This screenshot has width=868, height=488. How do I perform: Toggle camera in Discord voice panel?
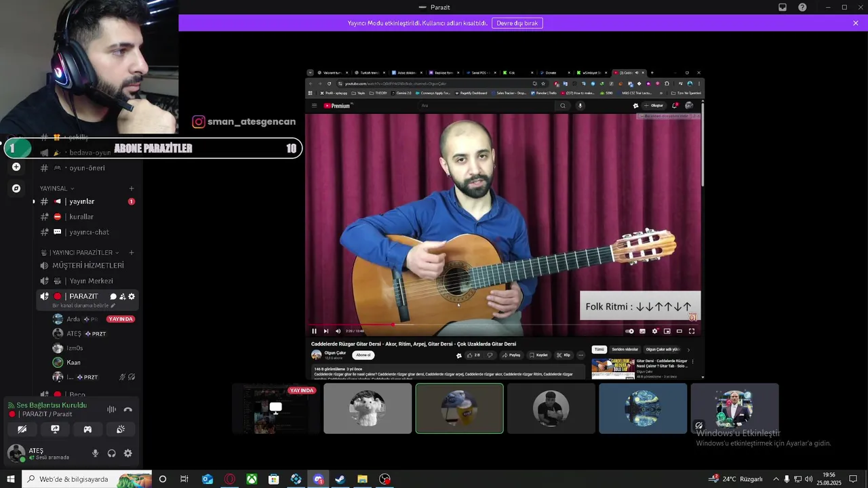pos(22,429)
